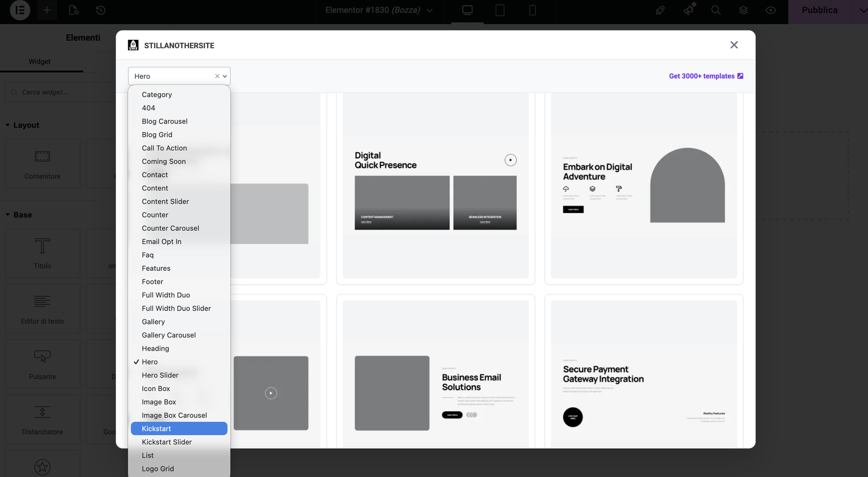The height and width of the screenshot is (477, 868).
Task: Switch to mobile responsive view
Action: coord(532,10)
